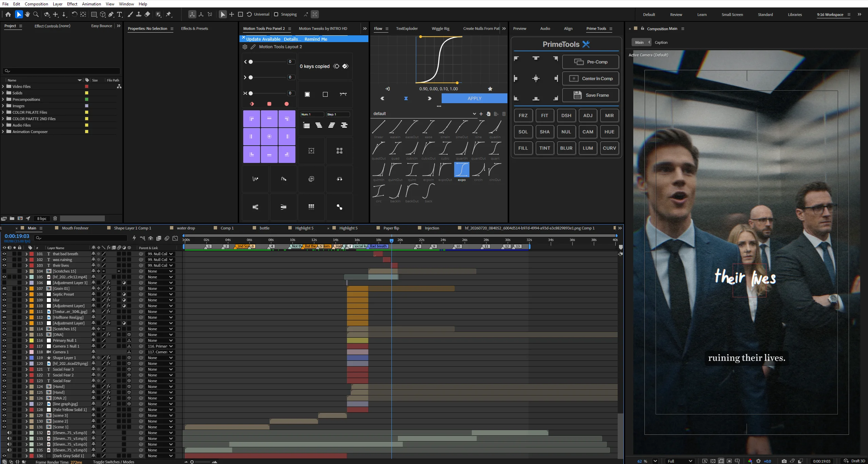Open Motion Tools settings gear icon
The image size is (868, 464).
[245, 47]
